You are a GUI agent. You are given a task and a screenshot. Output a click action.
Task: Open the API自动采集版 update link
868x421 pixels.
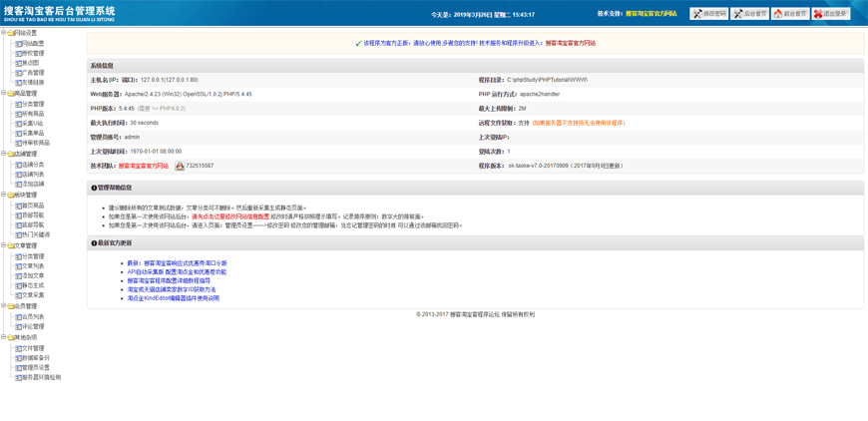(177, 272)
